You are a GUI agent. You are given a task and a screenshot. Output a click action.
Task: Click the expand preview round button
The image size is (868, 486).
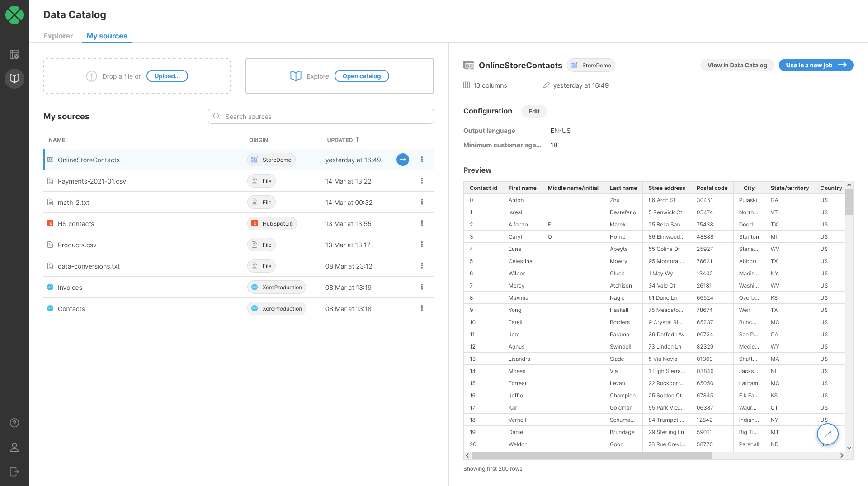pyautogui.click(x=828, y=434)
